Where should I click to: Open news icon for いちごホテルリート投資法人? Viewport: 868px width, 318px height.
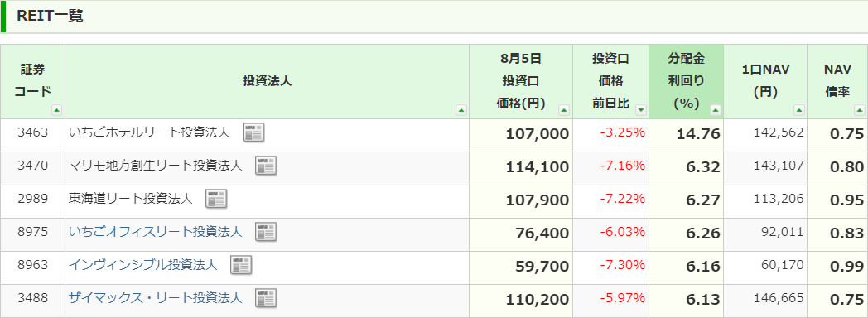[253, 132]
